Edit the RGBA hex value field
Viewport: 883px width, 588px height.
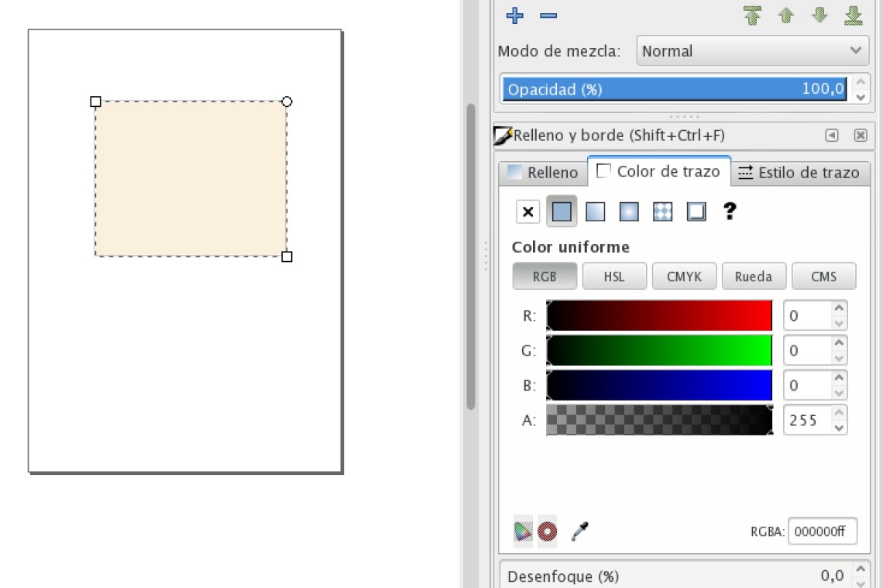click(x=823, y=531)
